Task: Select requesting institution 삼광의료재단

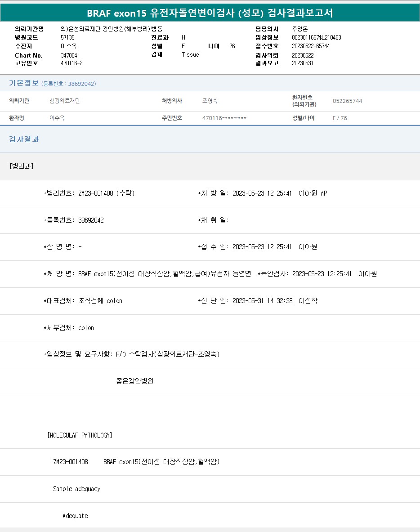Action: tap(64, 101)
